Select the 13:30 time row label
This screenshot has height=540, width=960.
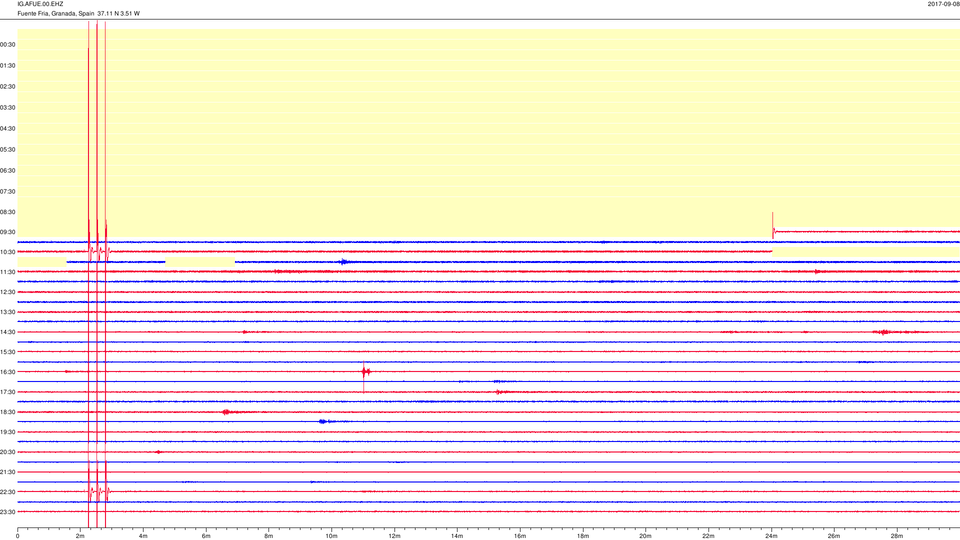coord(8,312)
